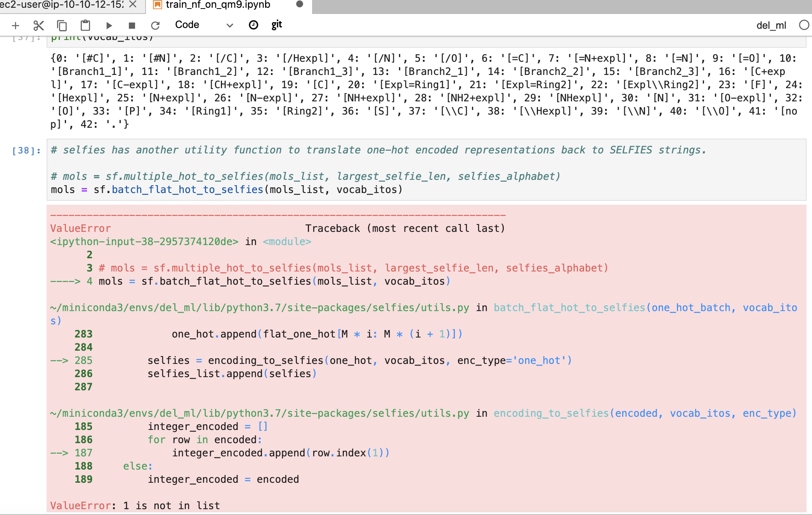
Task: Copy the selected cells
Action: (x=61, y=25)
